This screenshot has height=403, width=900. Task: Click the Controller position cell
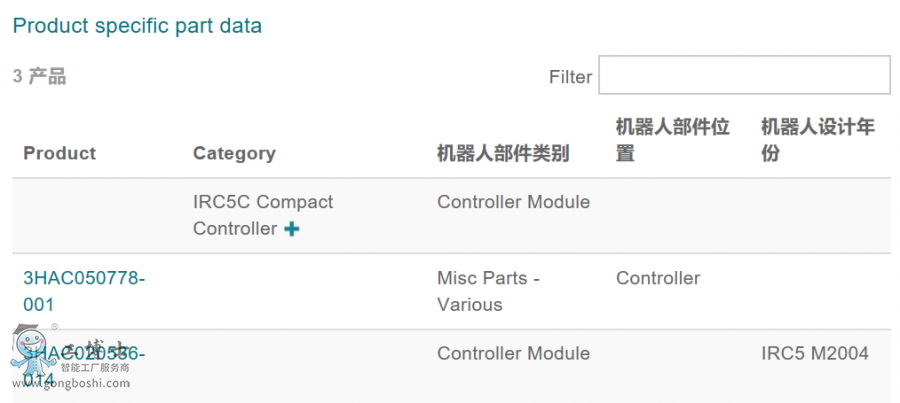[x=658, y=278]
